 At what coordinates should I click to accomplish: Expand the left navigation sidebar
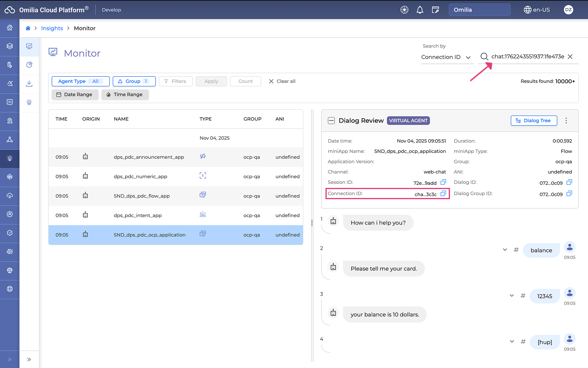[x=10, y=359]
